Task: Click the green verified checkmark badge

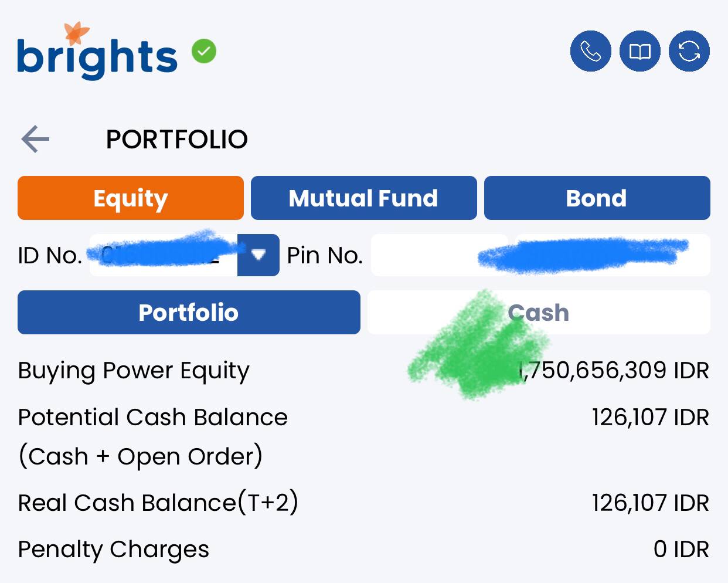Action: point(204,52)
